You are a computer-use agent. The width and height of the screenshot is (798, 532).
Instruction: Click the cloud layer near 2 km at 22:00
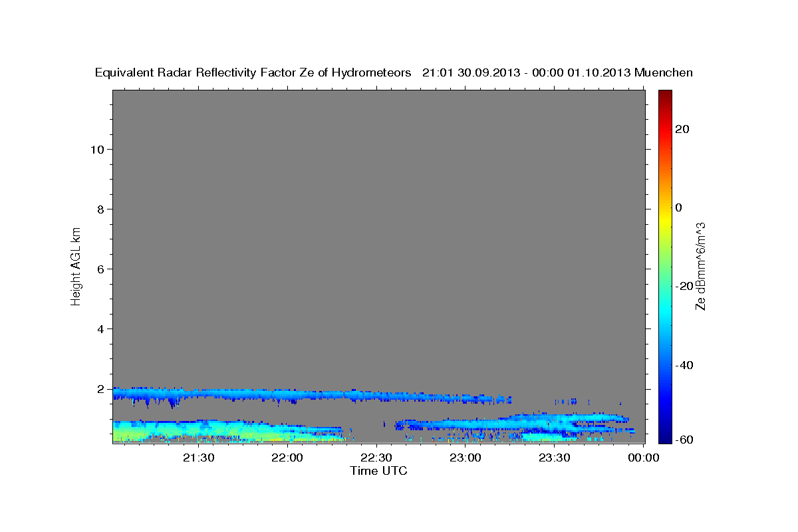click(287, 394)
